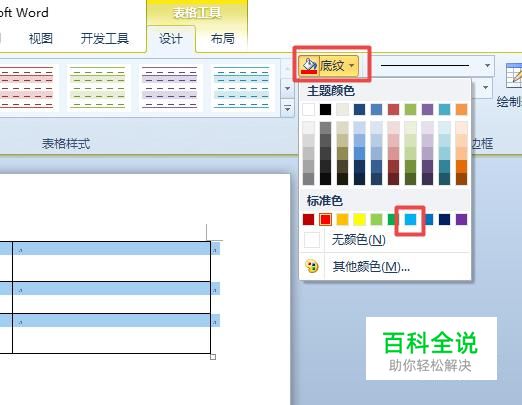Viewport: 522px width, 405px height.
Task: Open the 开发工具 ribbon tab
Action: 105,39
